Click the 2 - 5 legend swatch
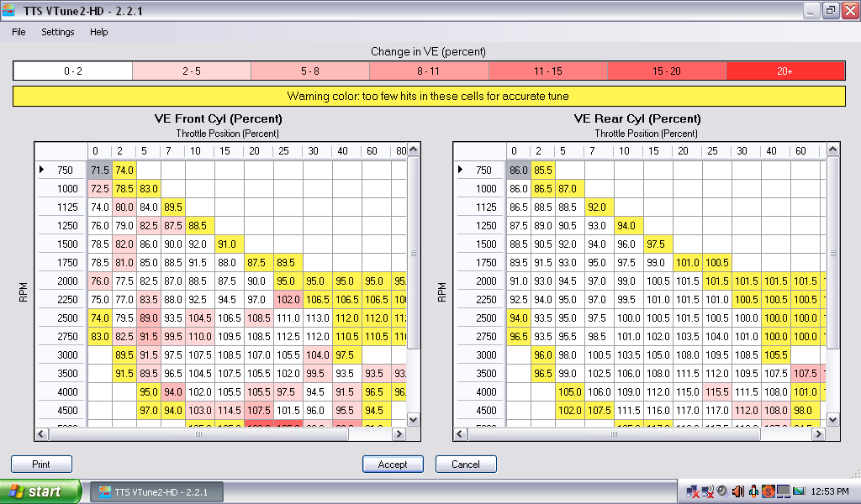The height and width of the screenshot is (504, 861). tap(192, 71)
